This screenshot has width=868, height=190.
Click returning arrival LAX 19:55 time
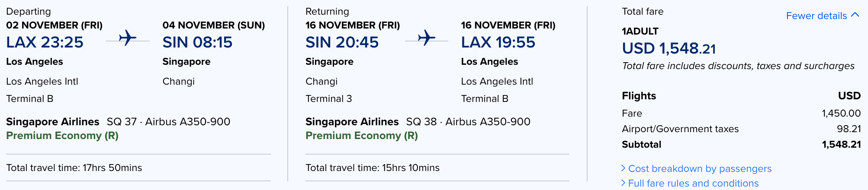click(498, 42)
